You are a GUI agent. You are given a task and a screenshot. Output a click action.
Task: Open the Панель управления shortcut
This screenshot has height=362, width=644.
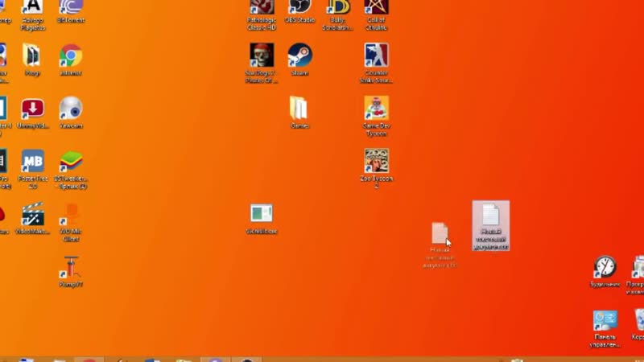pos(605,329)
